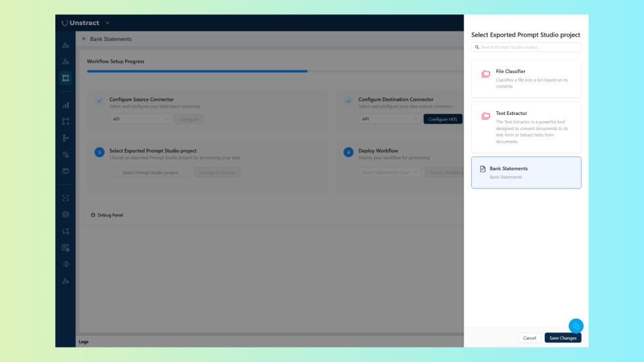Open the Select Deployment Type dropdown

(390, 172)
